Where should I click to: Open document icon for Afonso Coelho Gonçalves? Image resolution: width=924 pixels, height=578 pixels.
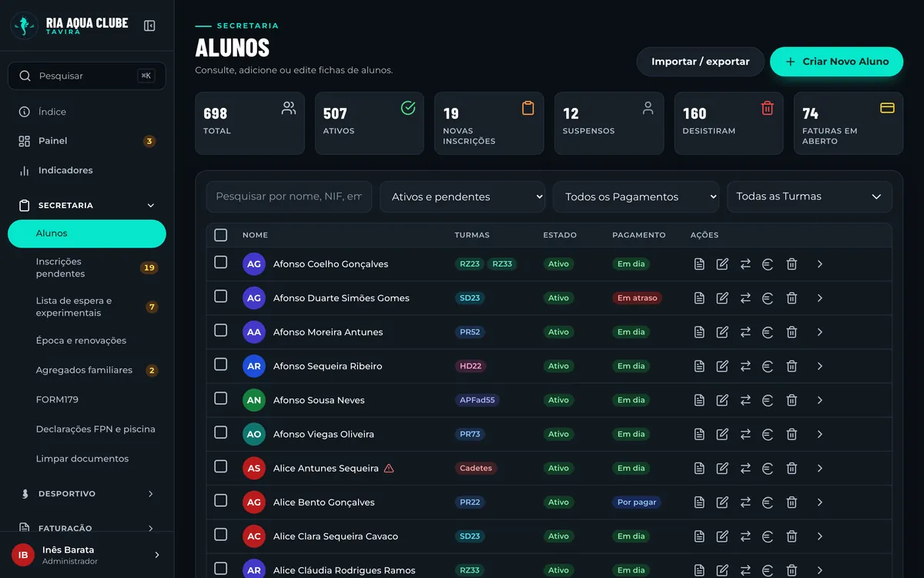699,264
